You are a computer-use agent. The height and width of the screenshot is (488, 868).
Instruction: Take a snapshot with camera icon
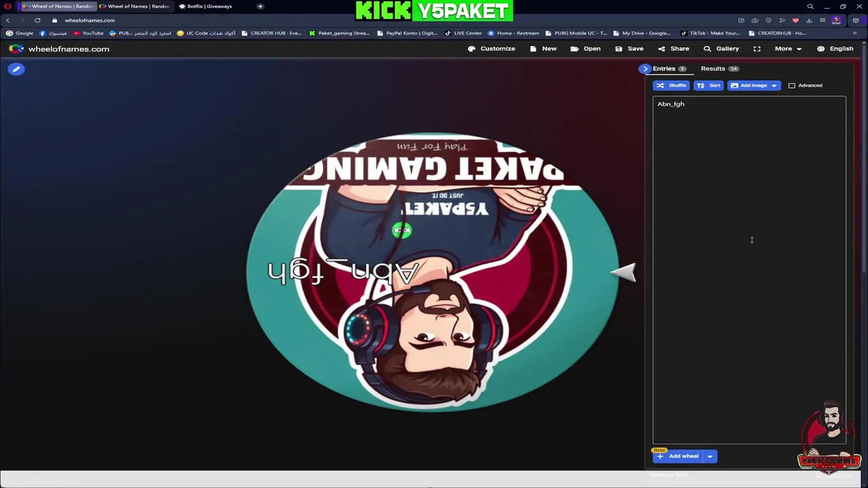[x=755, y=20]
